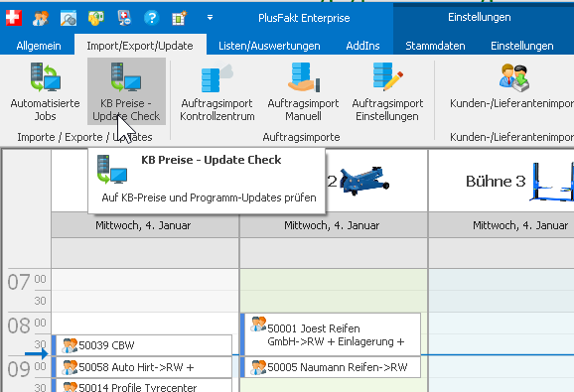Open appointment 50001 Joest Reifen GmbH

(331, 334)
